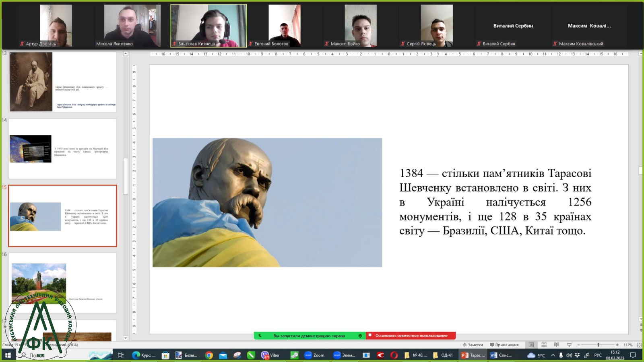Open the zoom dialog via the 112% level
The width and height of the screenshot is (644, 362).
tap(628, 345)
